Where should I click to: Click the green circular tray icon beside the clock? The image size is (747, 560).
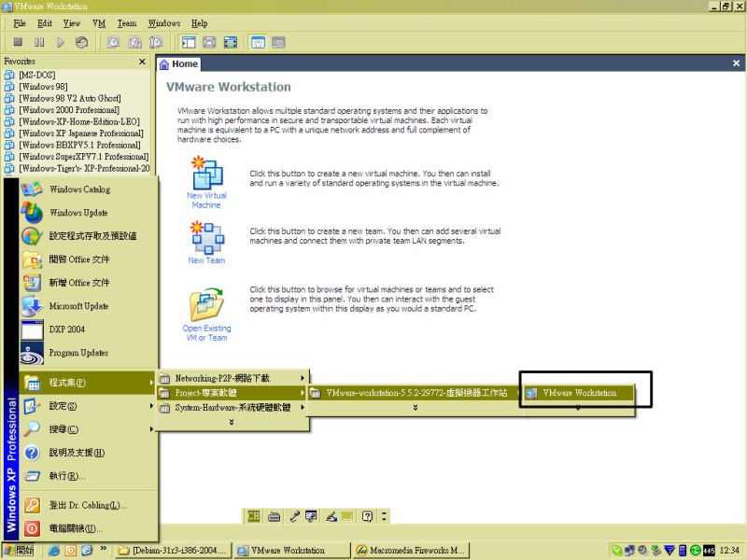[x=695, y=551]
